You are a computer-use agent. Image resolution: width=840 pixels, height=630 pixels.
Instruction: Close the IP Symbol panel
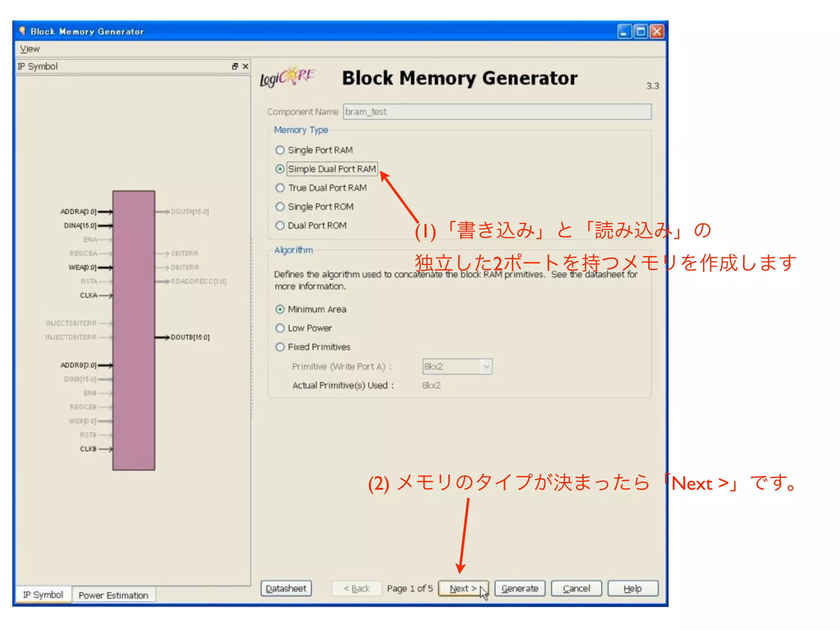(245, 66)
